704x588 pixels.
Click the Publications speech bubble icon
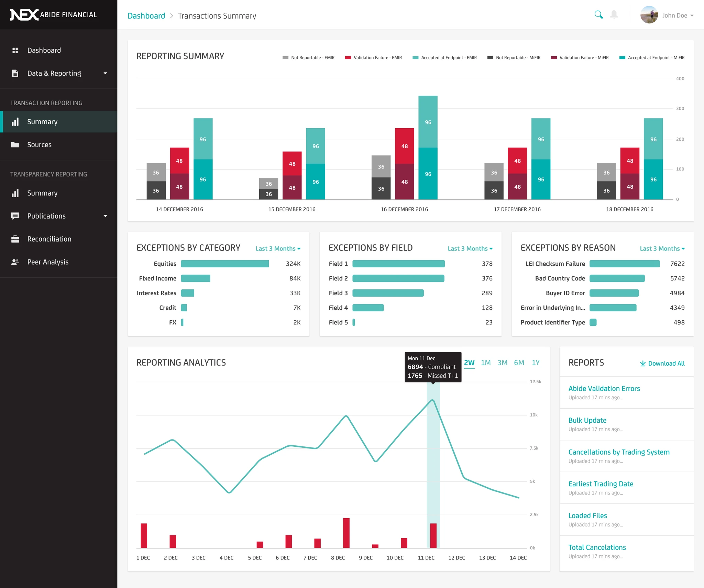click(16, 216)
